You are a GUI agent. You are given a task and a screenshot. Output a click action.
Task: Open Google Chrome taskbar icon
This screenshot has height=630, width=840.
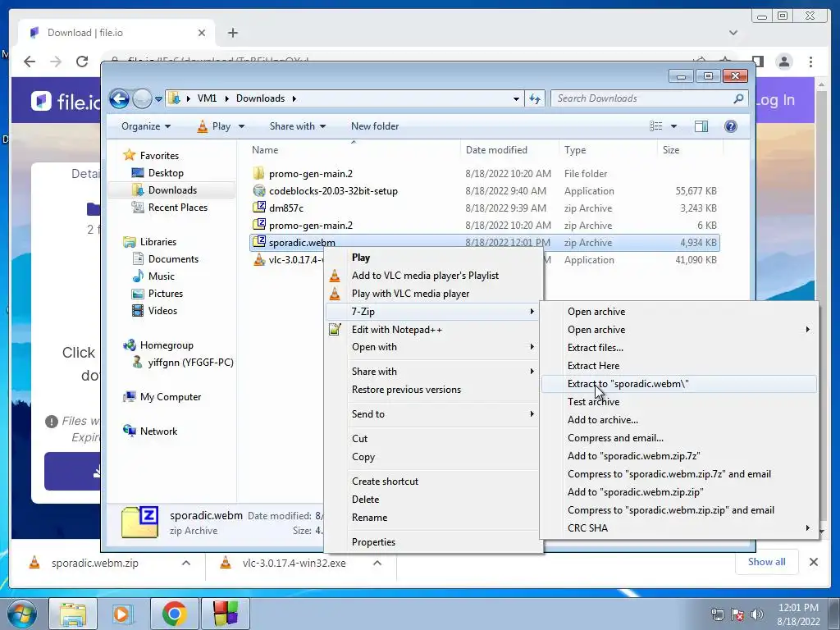click(x=174, y=614)
